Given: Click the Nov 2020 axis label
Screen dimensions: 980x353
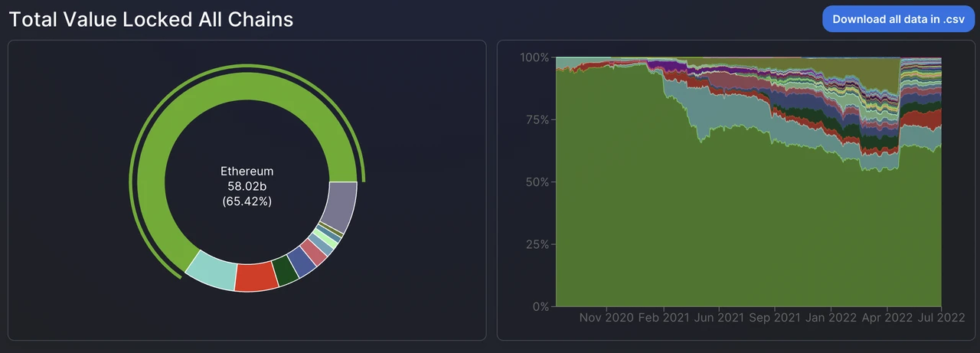Looking at the screenshot, I should (606, 317).
